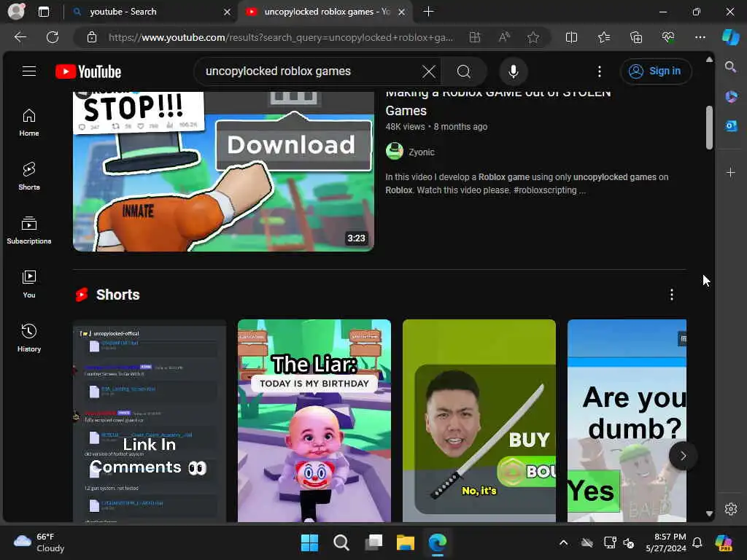747x560 pixels.
Task: Click the Read aloud icon in address bar
Action: (504, 37)
